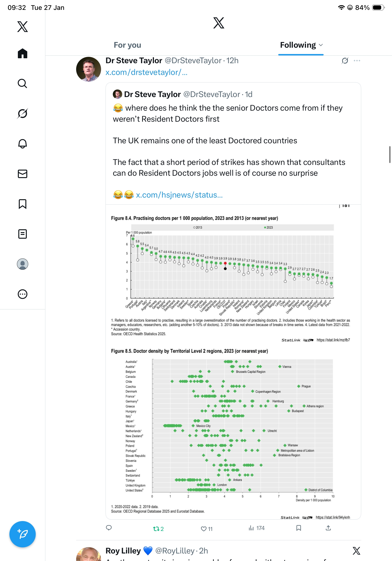The width and height of the screenshot is (392, 561).
Task: Go to Home in sidebar
Action: 23,53
